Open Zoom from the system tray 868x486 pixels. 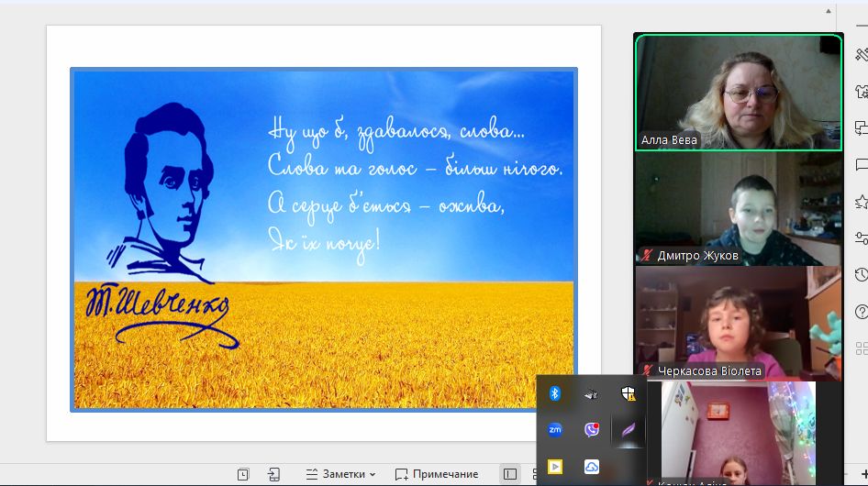coord(555,429)
